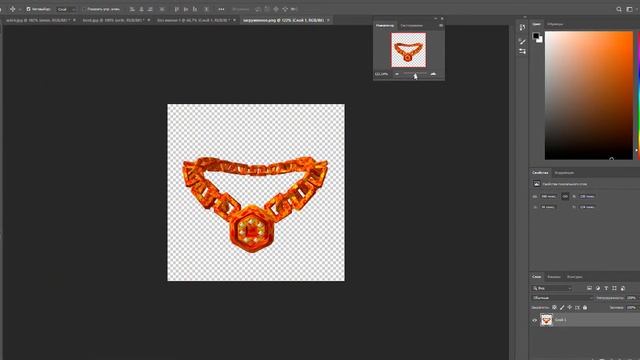Viewport: 640px width, 360px height.
Task: Select the Color panel tab
Action: [536, 24]
